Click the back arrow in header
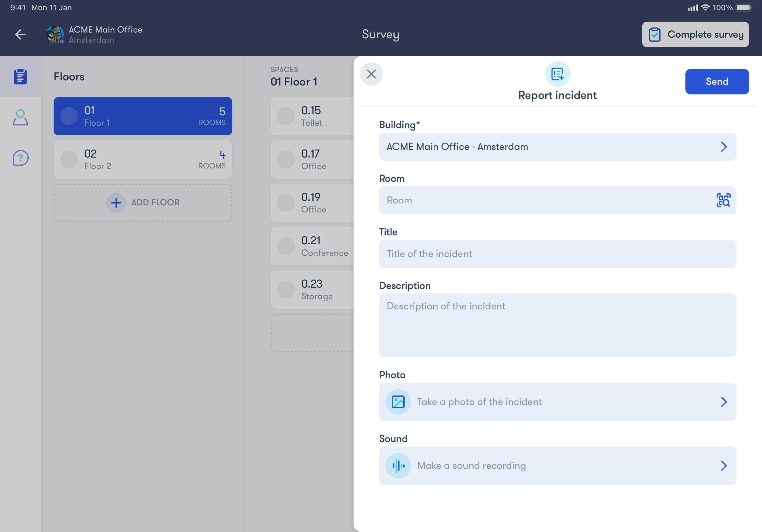Screen dimensions: 762x532 [x=20, y=34]
